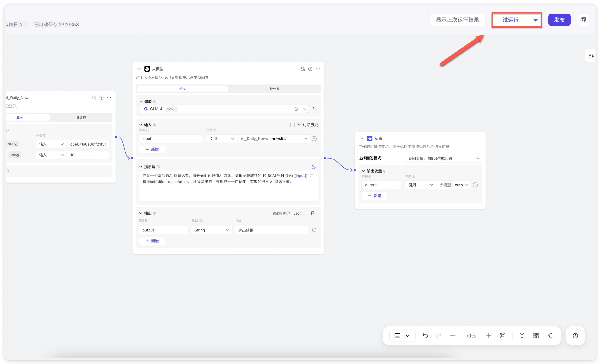Expand the GLM-4 model selector dropdown
Screen dimensions: 601x364
tap(304, 109)
